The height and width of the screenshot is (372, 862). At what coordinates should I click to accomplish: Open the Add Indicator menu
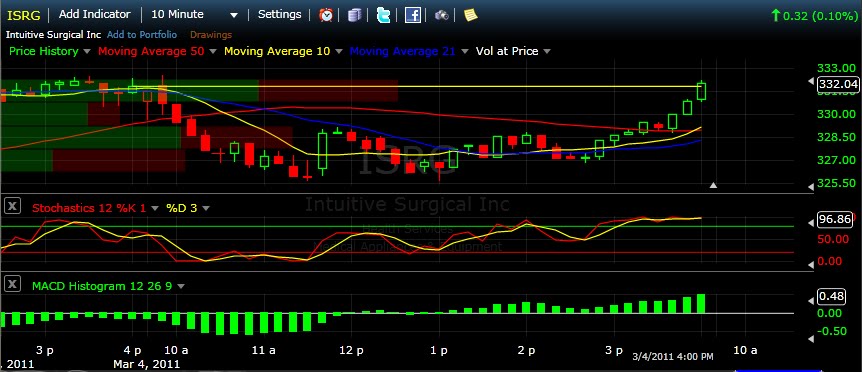95,14
